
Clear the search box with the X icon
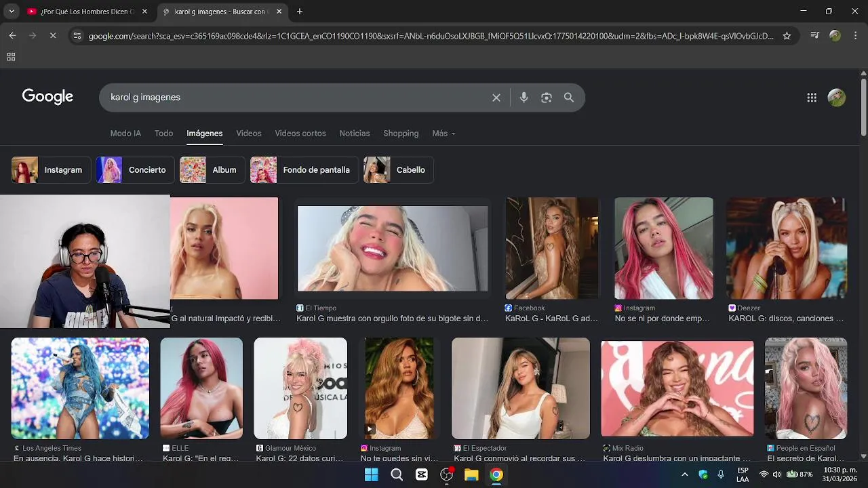click(x=496, y=98)
